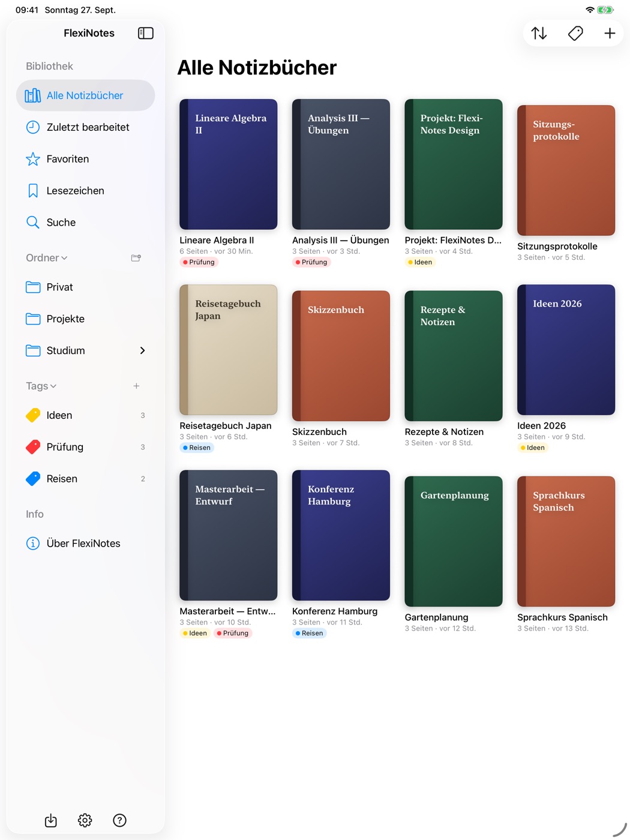
Task: Click the magnifier icon of Suche
Action: click(x=33, y=223)
